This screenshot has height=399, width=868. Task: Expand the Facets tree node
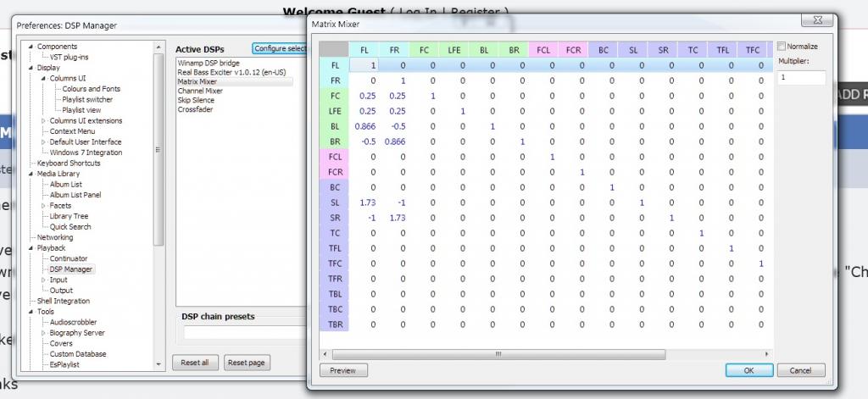tap(43, 206)
